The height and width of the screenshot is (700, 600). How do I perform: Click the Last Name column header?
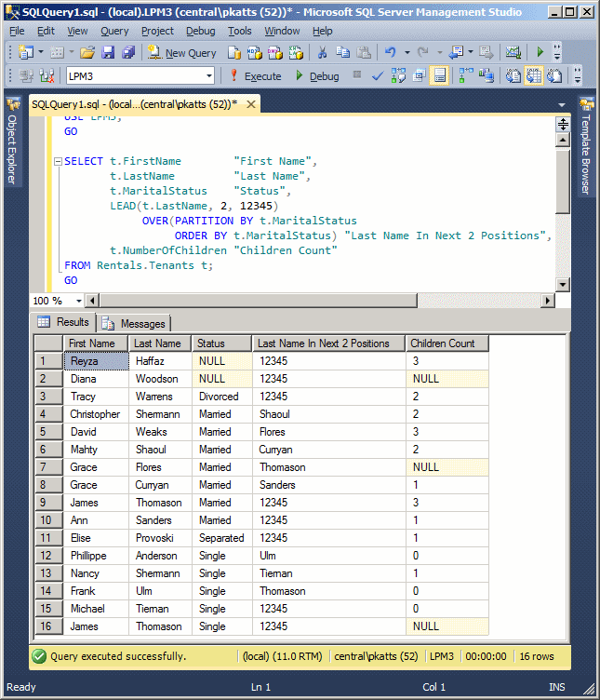(x=160, y=343)
